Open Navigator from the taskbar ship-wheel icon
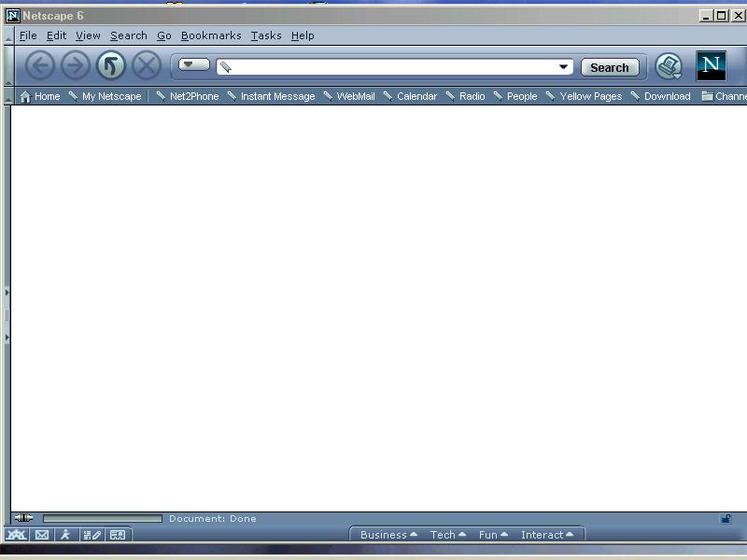 click(x=16, y=535)
